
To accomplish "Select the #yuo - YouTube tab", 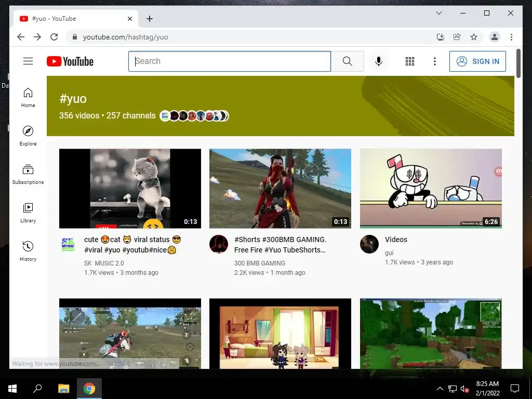I will (x=76, y=19).
